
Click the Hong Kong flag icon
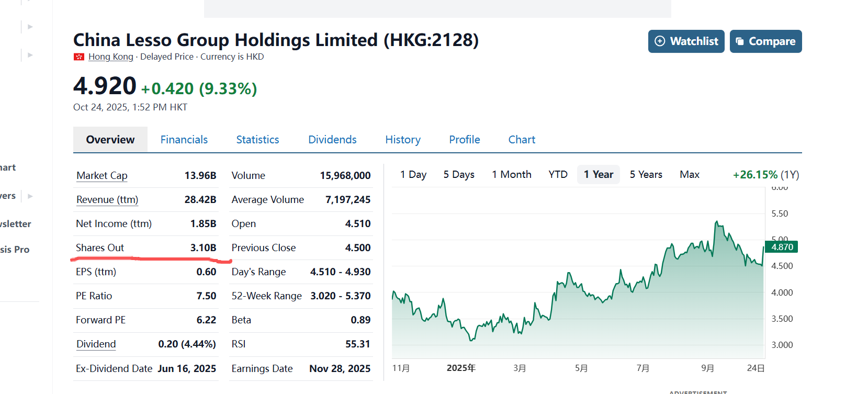(79, 57)
